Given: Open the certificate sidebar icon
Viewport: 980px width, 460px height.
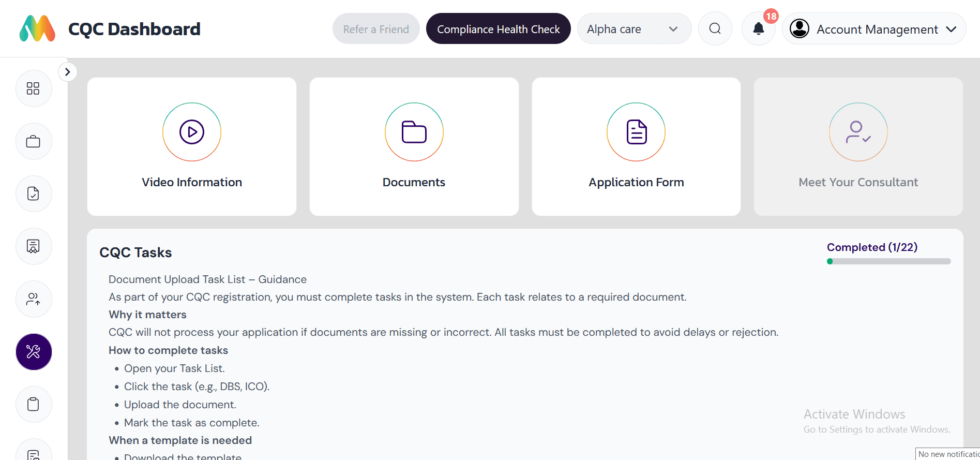Looking at the screenshot, I should point(33,246).
